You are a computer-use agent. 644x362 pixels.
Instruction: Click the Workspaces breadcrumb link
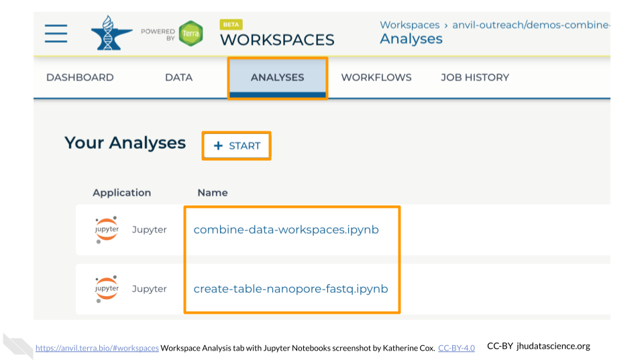tap(409, 25)
